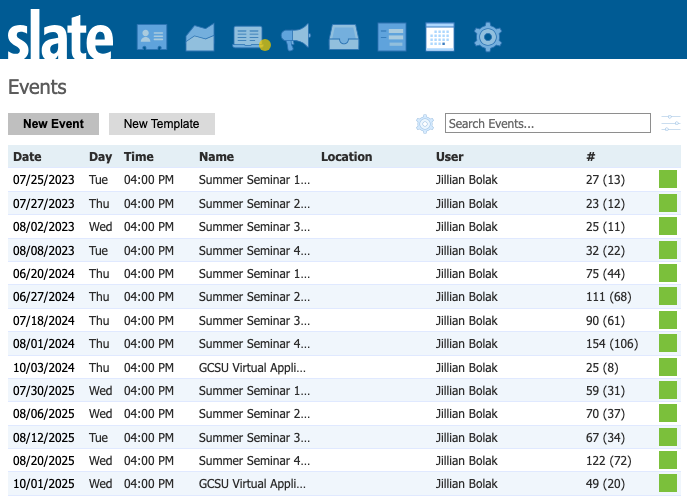Open Summer Seminar 3 on 08/12/2025
Viewport: 687px width, 500px height.
[254, 438]
